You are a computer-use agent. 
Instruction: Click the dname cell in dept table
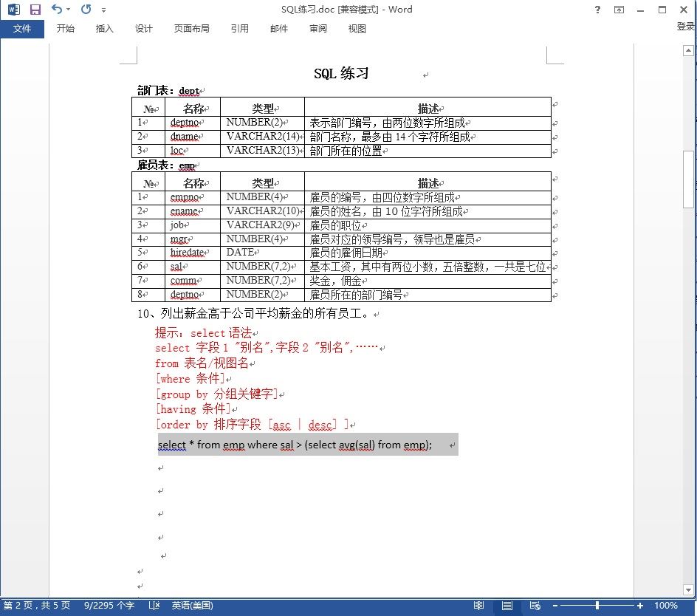pyautogui.click(x=193, y=137)
